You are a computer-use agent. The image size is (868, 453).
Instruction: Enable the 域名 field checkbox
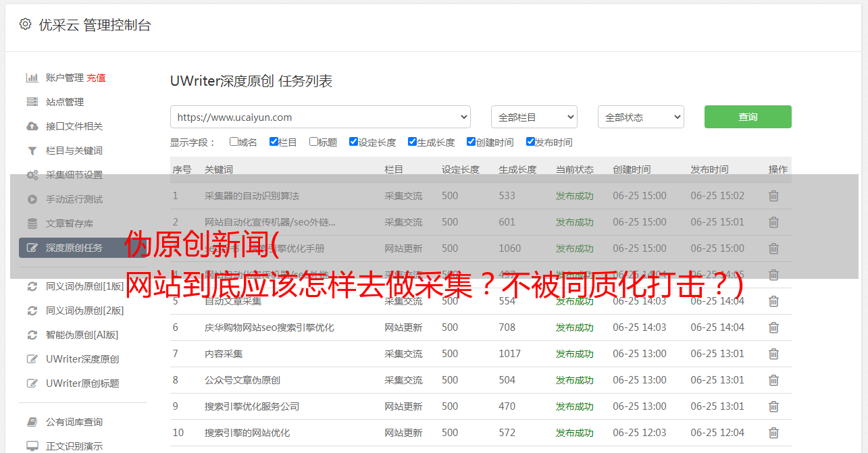[234, 142]
